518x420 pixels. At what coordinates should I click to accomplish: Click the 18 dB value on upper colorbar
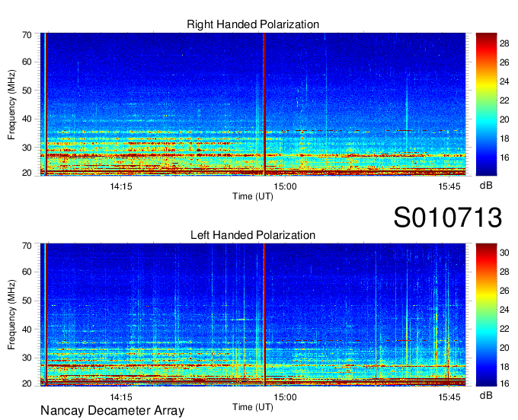click(x=504, y=138)
